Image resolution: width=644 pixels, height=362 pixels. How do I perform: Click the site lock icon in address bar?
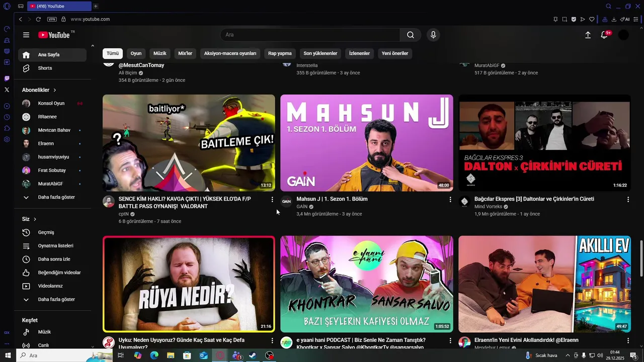pos(63,19)
